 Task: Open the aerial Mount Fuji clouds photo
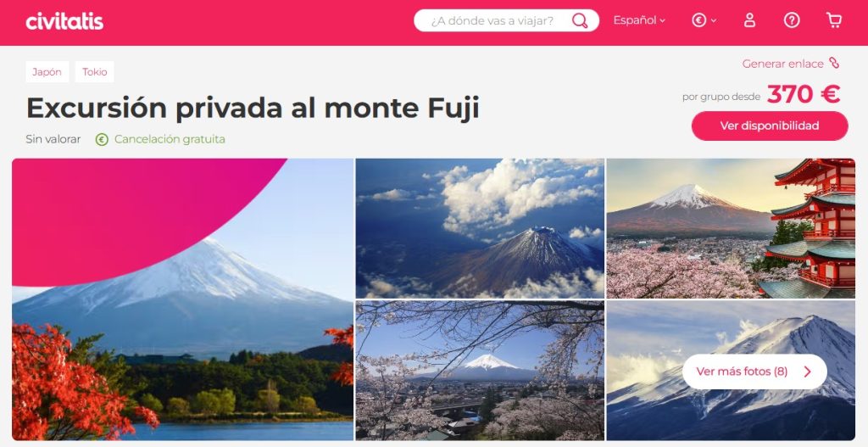[480, 228]
